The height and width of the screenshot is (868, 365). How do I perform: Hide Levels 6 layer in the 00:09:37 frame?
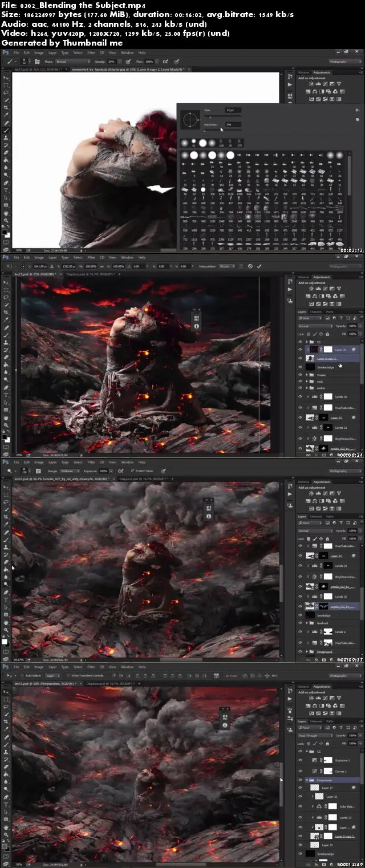pyautogui.click(x=300, y=631)
